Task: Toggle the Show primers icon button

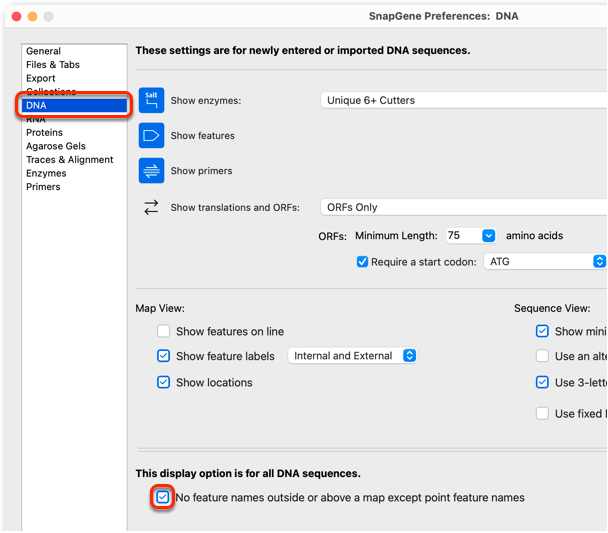Action: click(151, 171)
